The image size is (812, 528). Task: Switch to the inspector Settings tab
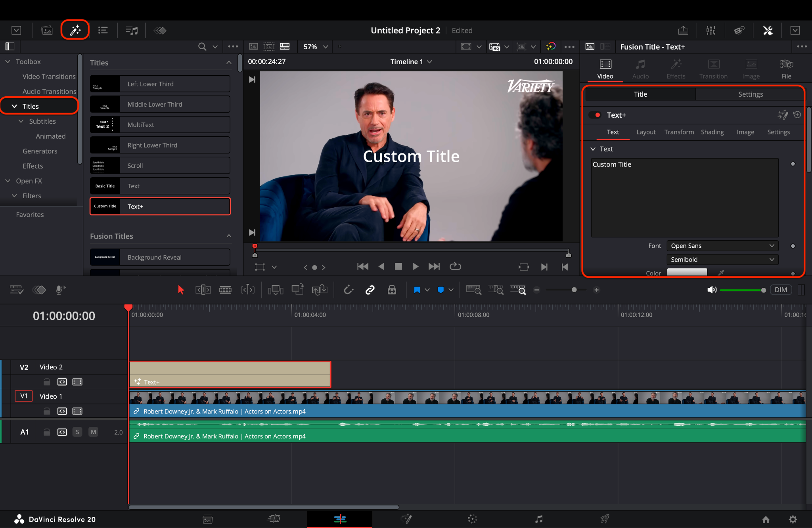(750, 94)
